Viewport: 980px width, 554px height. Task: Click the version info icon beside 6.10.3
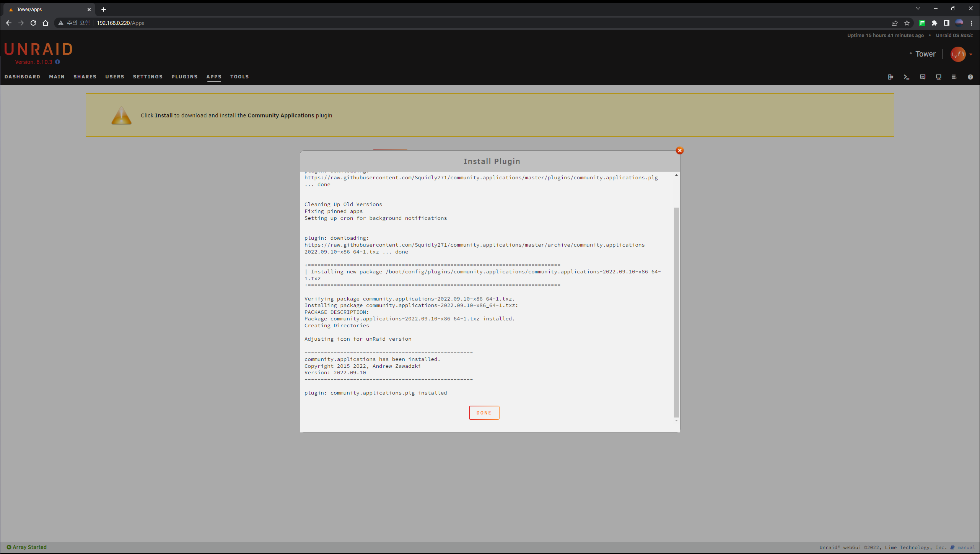[57, 62]
